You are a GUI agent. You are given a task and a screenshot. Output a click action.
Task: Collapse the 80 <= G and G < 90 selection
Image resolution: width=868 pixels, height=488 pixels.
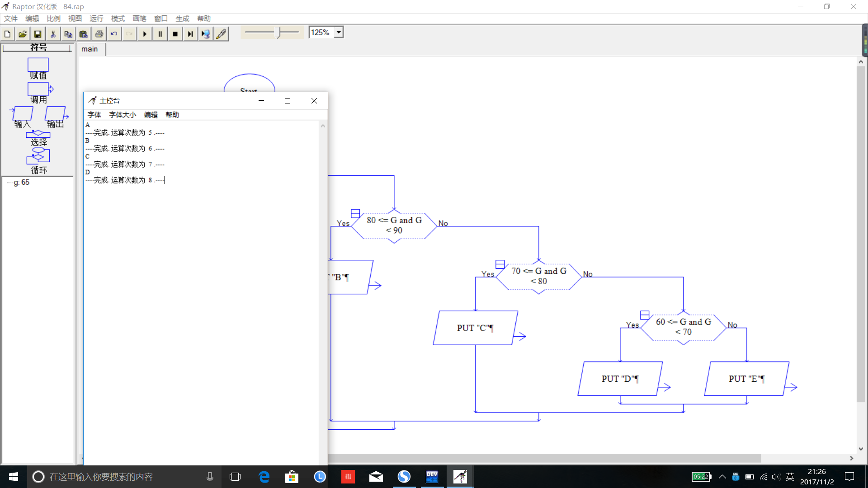pyautogui.click(x=355, y=213)
